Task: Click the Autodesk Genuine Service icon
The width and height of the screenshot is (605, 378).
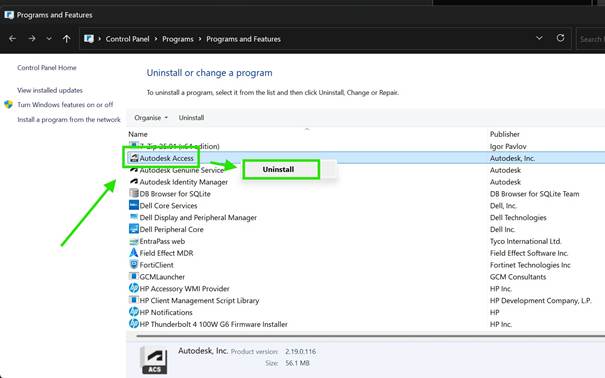Action: [134, 170]
